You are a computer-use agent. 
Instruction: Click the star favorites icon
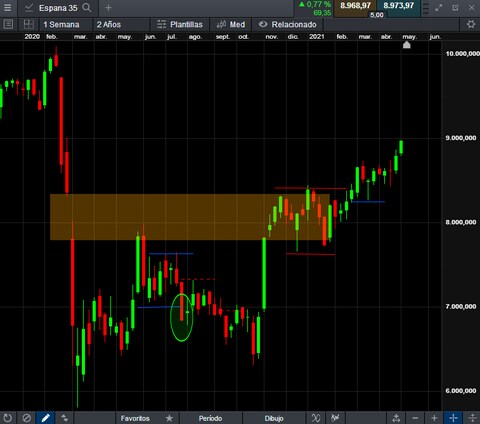169,418
